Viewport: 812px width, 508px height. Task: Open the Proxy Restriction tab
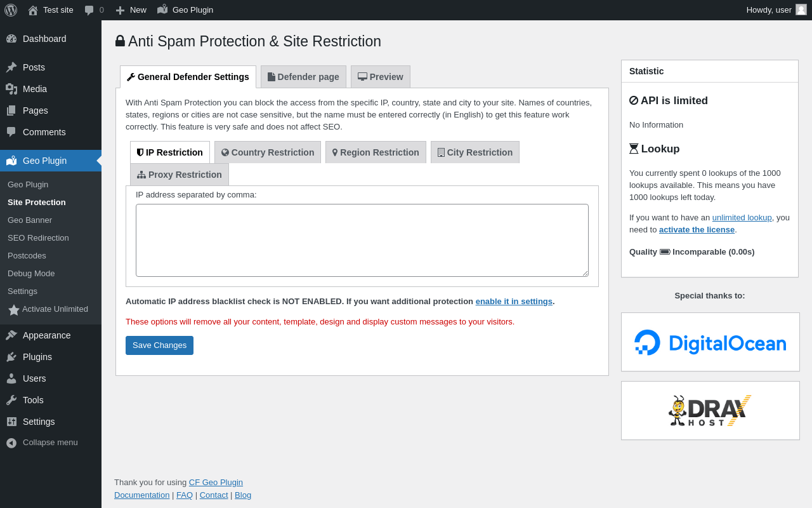click(180, 175)
